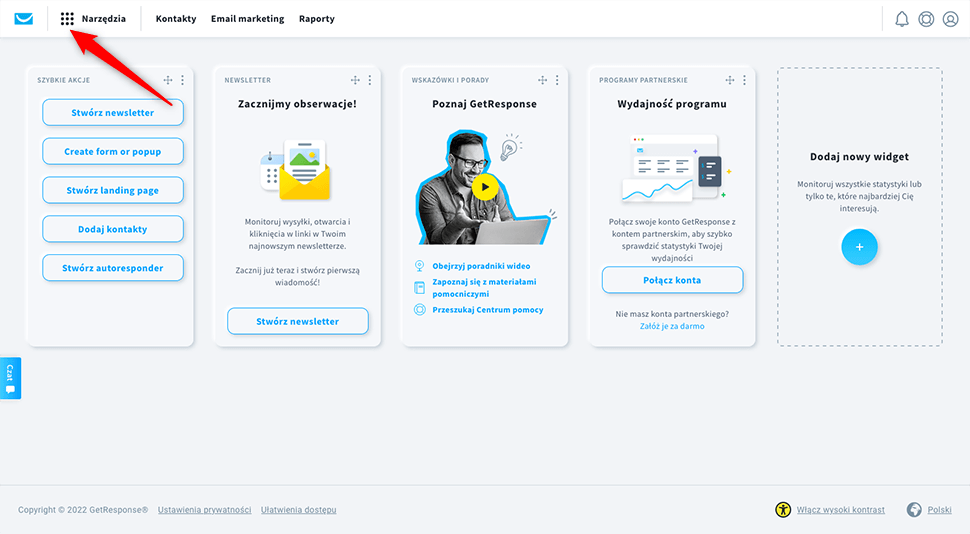Open Ułatwienia dostępu footer link
The height and width of the screenshot is (534, 970).
click(x=299, y=510)
